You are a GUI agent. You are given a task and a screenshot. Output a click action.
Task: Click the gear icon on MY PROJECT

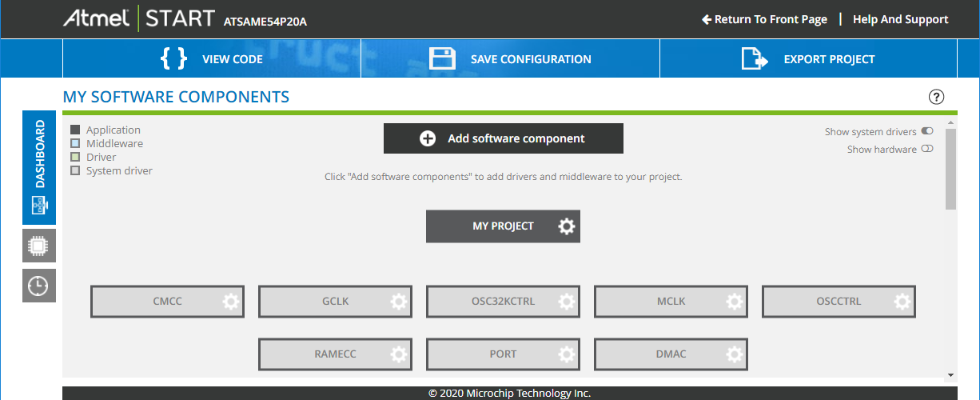coord(566,226)
